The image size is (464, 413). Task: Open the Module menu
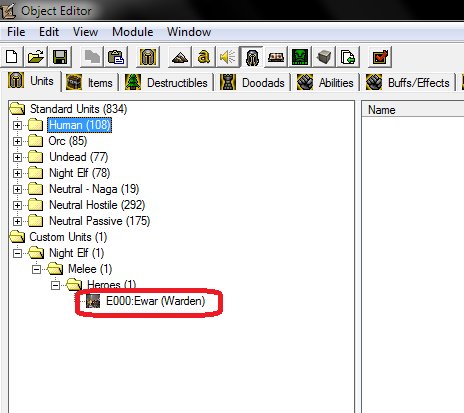pyautogui.click(x=133, y=32)
